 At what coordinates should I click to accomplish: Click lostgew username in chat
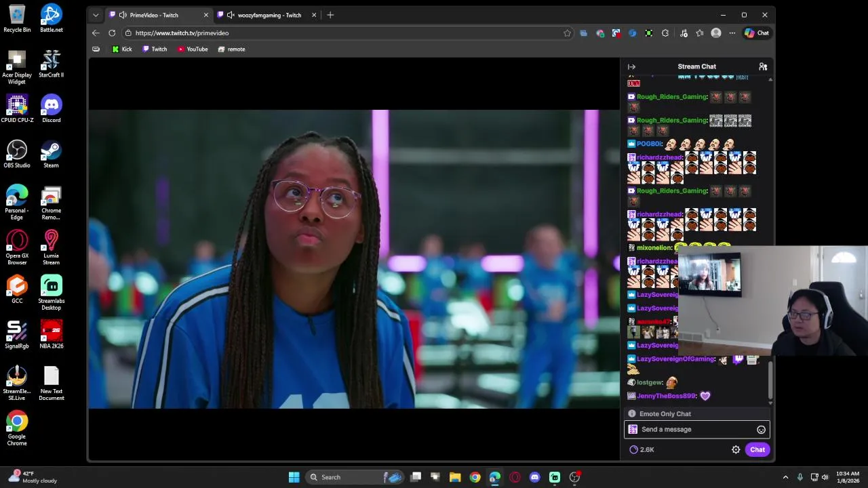pyautogui.click(x=650, y=382)
